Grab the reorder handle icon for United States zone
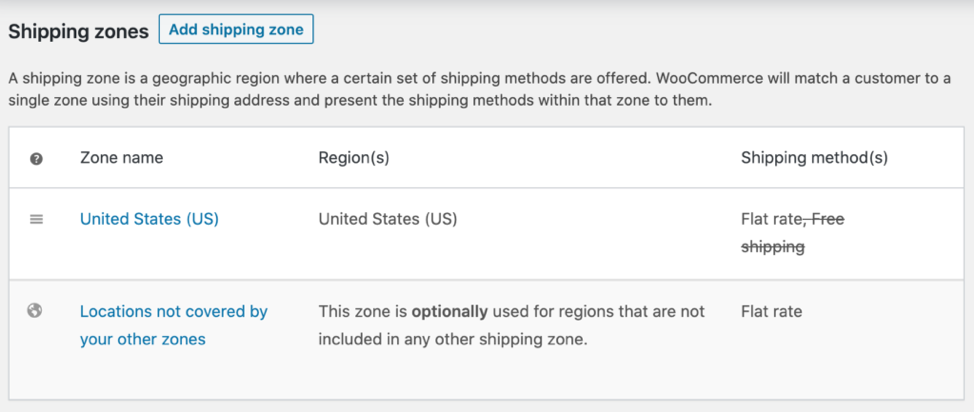The width and height of the screenshot is (974, 412). pyautogui.click(x=37, y=219)
